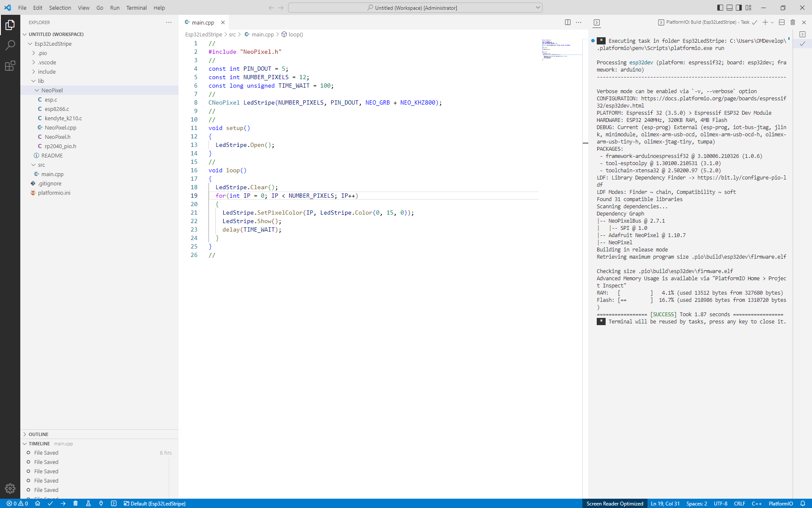Open the Run menu

tap(115, 8)
